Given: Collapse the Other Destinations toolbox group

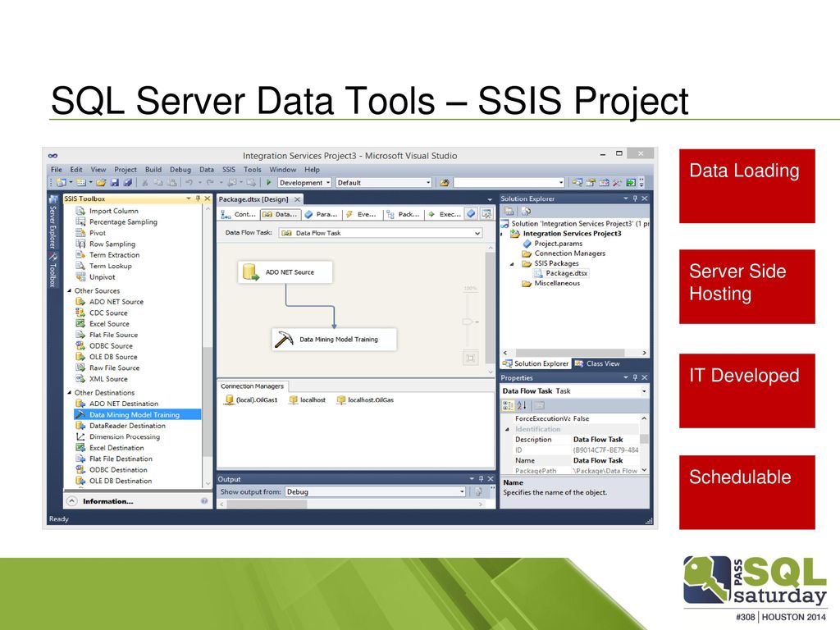Looking at the screenshot, I should pos(69,393).
